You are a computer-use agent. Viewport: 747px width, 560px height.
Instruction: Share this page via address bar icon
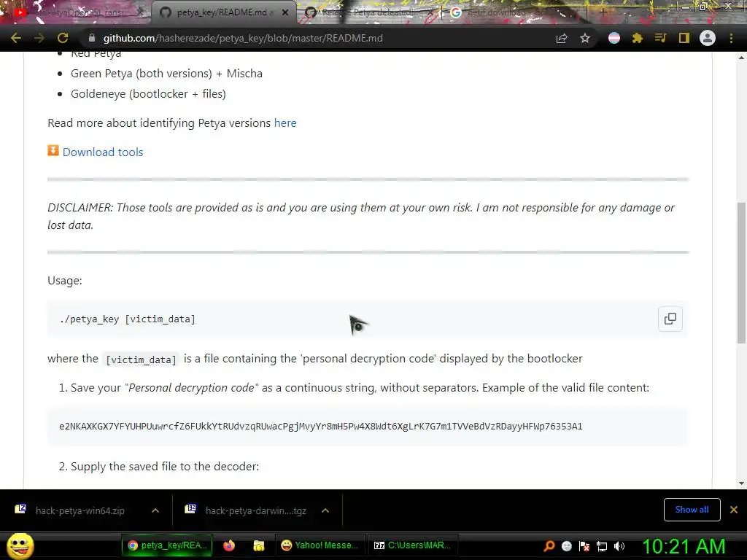[562, 38]
